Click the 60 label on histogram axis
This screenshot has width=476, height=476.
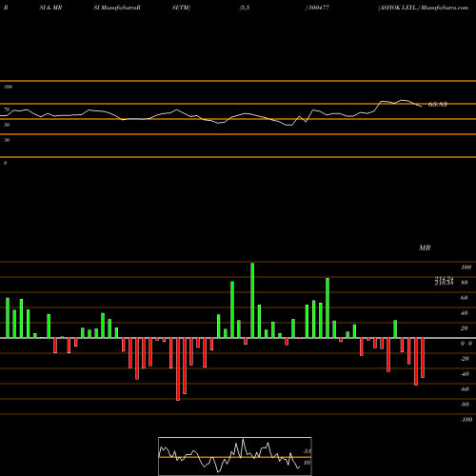[x=464, y=298]
